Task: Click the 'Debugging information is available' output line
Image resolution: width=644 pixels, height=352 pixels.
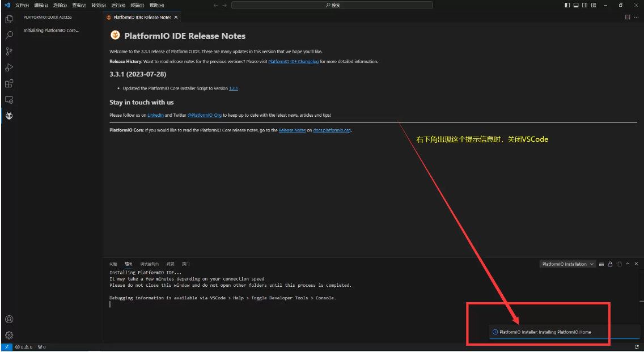Action: tap(223, 298)
